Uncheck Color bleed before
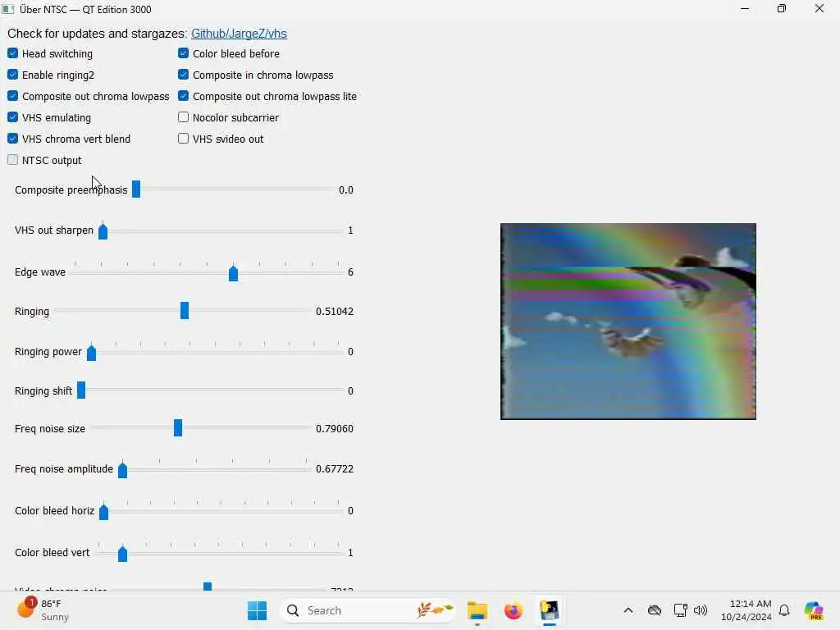840x630 pixels. (x=183, y=53)
